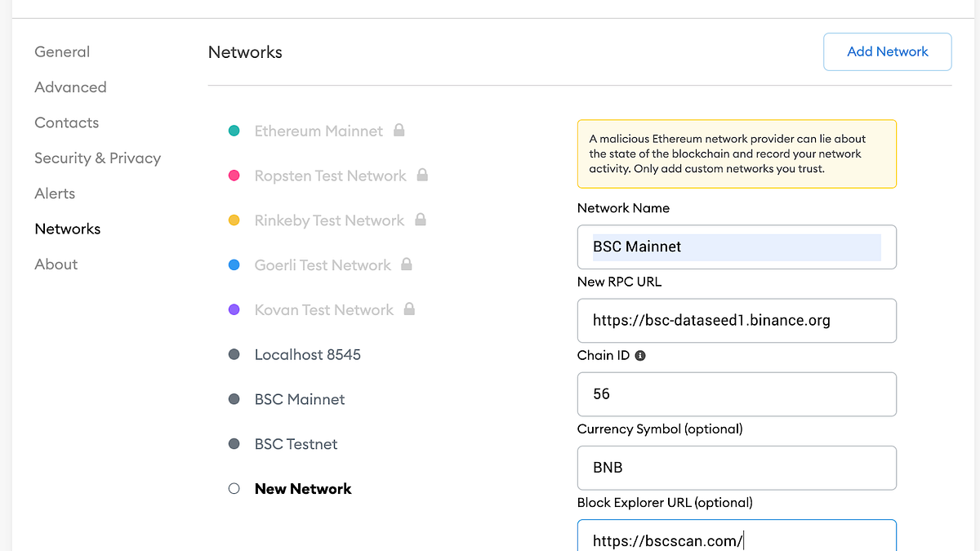Click the hollow circle beside New Network
Image resolution: width=980 pixels, height=551 pixels.
pos(234,489)
